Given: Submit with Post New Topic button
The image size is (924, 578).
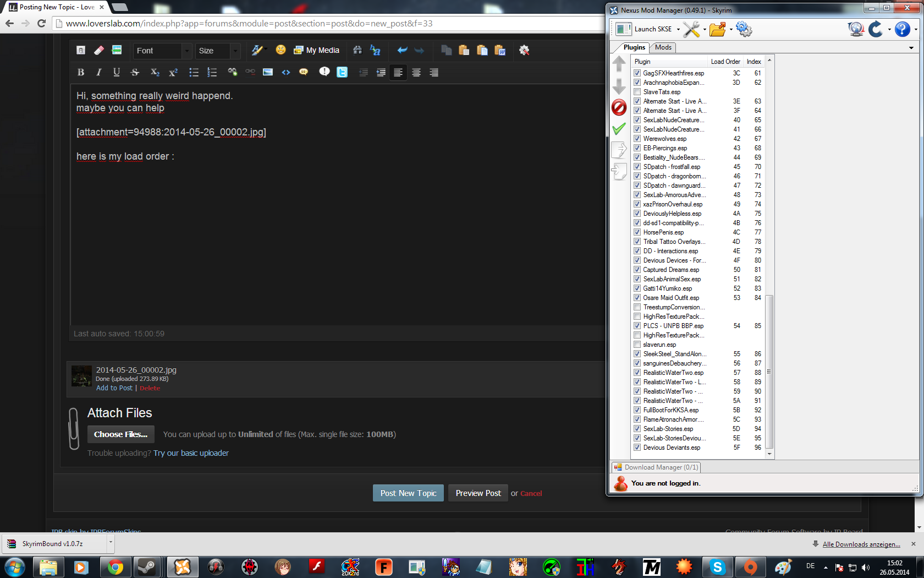Looking at the screenshot, I should click(408, 493).
